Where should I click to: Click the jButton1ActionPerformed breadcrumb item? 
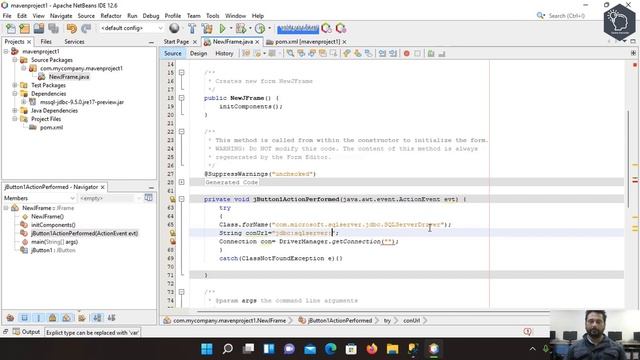click(x=340, y=321)
